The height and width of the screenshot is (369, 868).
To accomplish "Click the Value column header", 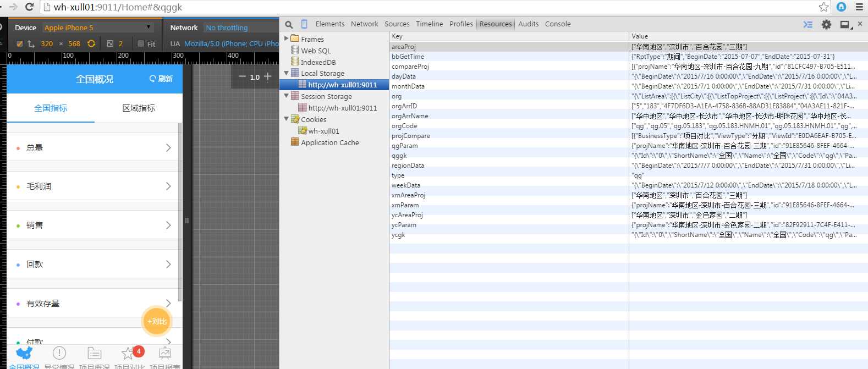I will pyautogui.click(x=748, y=36).
